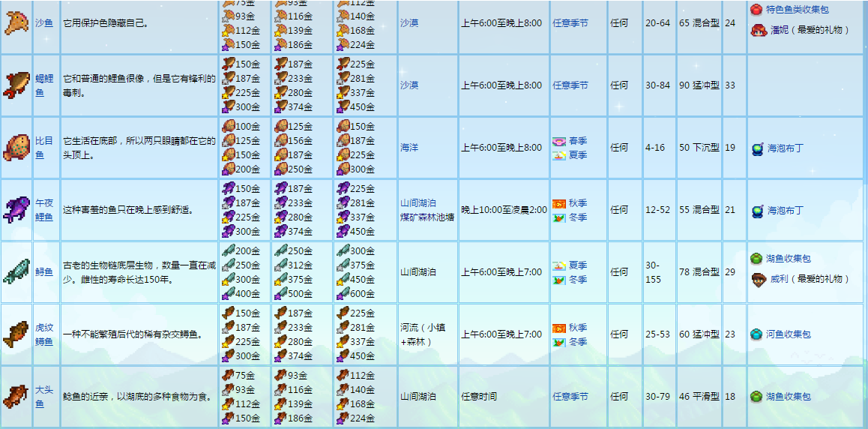Click the 600金 price in 鲟鱼 row
Viewport: 868px width, 429px height.
pyautogui.click(x=363, y=293)
